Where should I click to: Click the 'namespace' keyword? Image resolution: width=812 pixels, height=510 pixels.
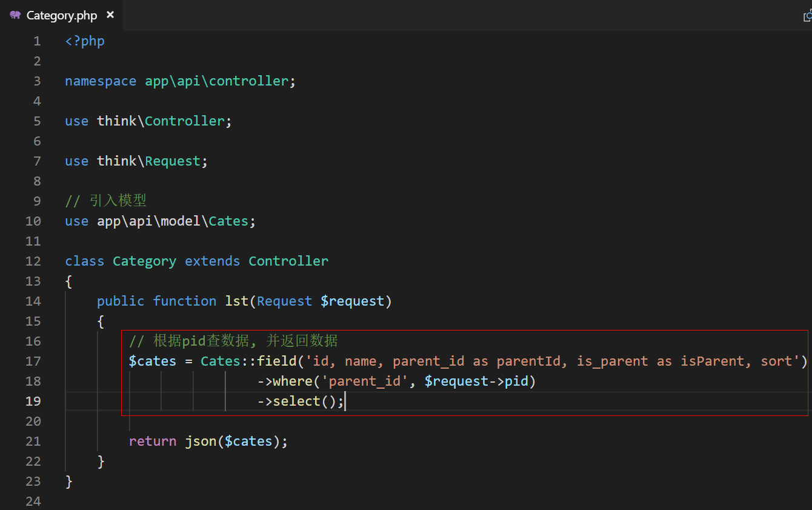pos(101,81)
